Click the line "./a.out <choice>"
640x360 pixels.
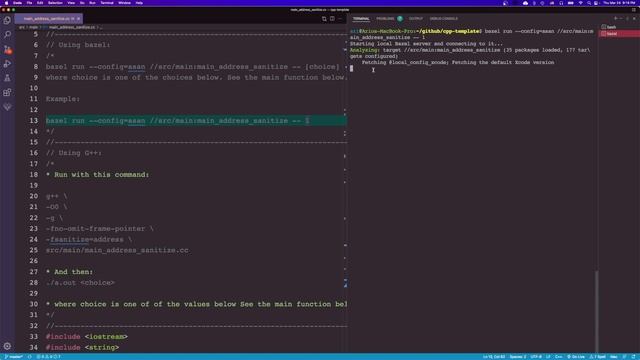tap(80, 282)
